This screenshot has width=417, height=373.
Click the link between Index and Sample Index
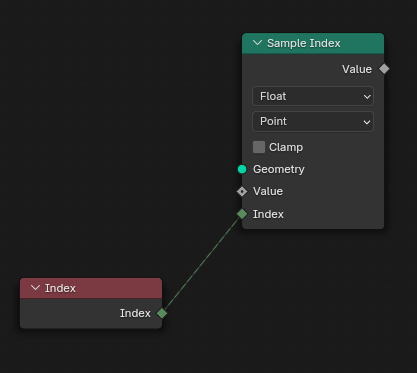[202, 264]
